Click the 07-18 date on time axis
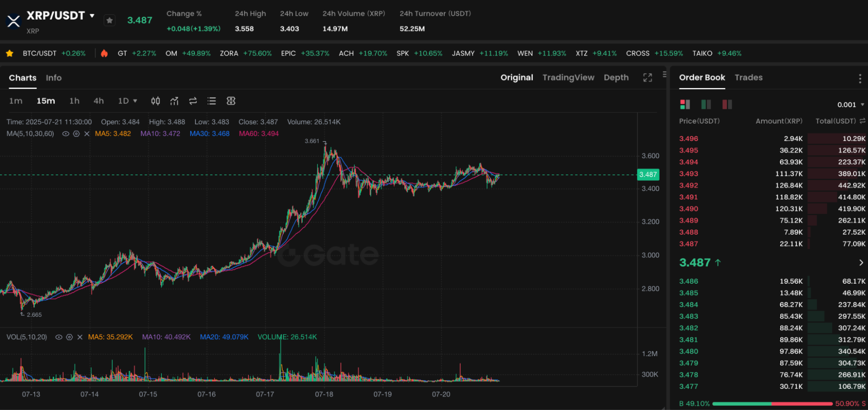This screenshot has height=410, width=868. click(x=324, y=394)
